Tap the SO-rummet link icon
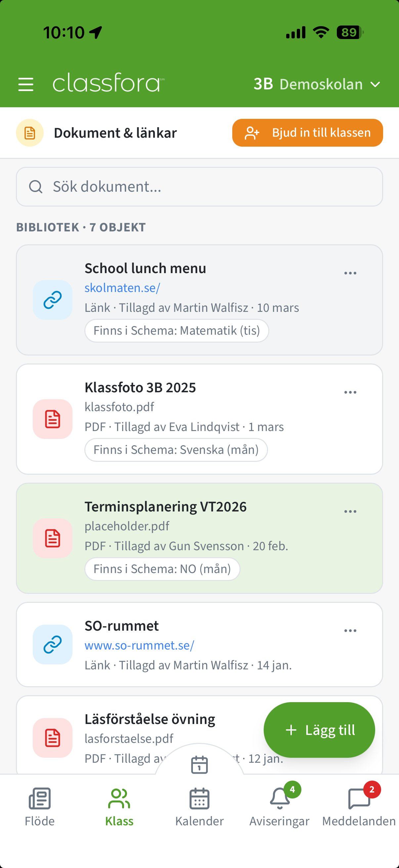This screenshot has width=399, height=868. coord(53,644)
